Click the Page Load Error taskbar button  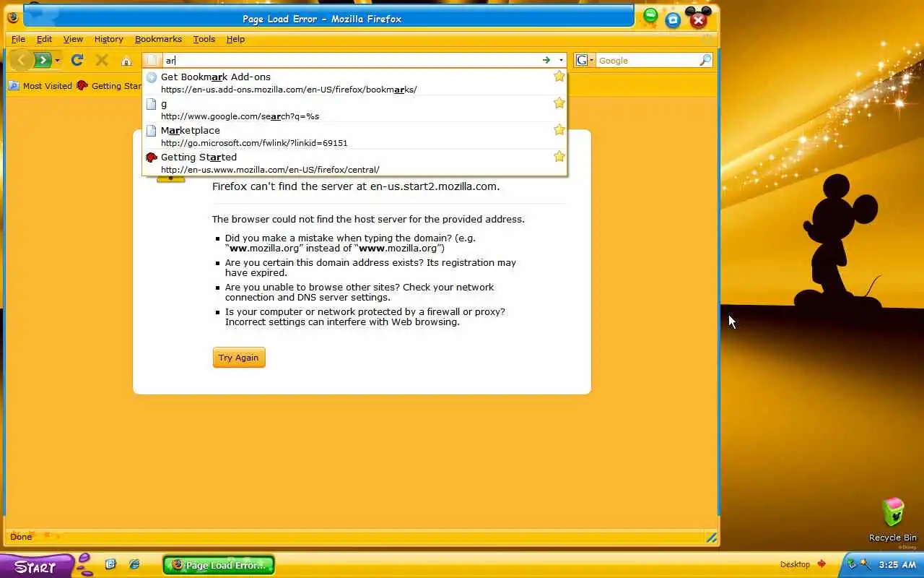[x=219, y=565]
